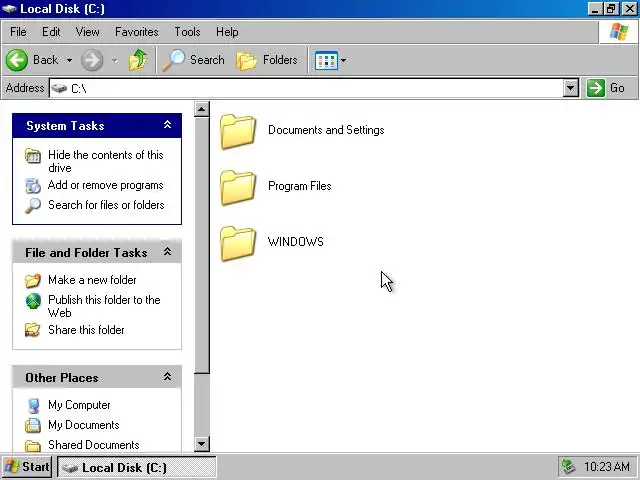Click the Hide contents of drive icon
Screen dimensions: 640x480
point(33,156)
